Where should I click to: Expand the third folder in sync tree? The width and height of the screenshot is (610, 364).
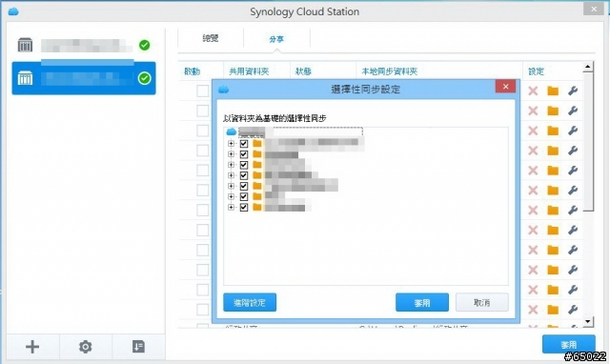tap(231, 165)
